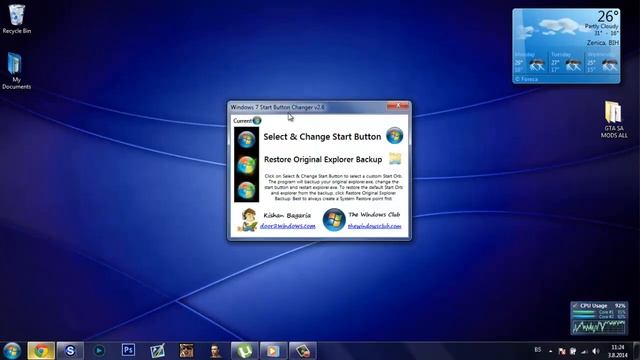Screen dimensions: 640x360
Task: Click the start orb preview strip thumbnail
Action: (247, 164)
